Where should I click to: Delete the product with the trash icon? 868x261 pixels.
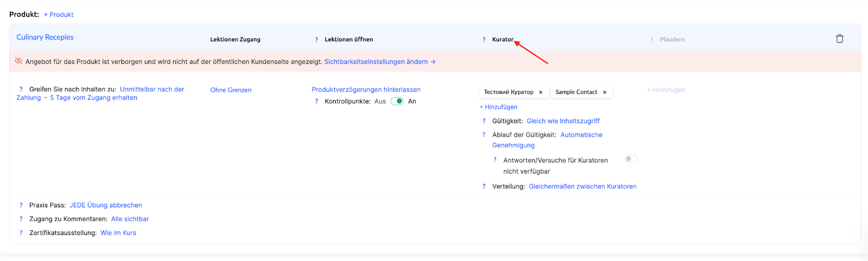point(839,39)
